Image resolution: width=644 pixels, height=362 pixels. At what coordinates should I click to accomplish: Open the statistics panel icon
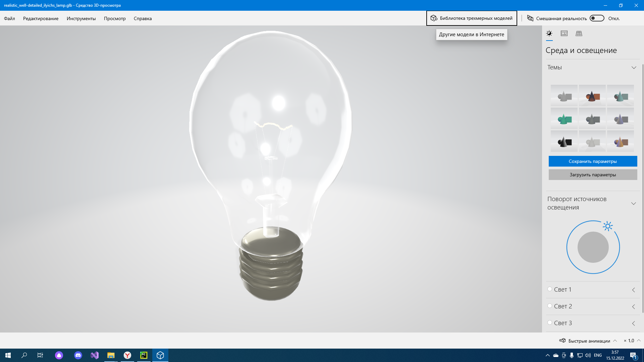coord(564,33)
